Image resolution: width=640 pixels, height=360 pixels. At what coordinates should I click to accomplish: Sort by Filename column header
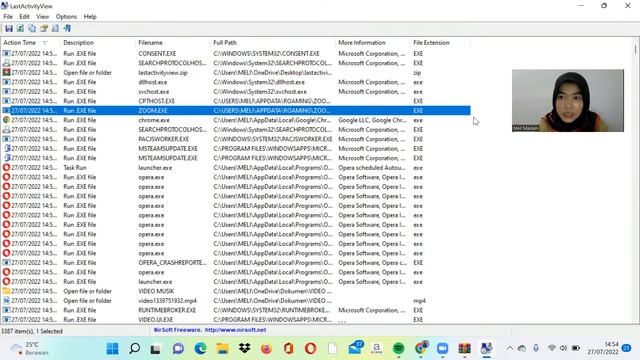tap(173, 42)
